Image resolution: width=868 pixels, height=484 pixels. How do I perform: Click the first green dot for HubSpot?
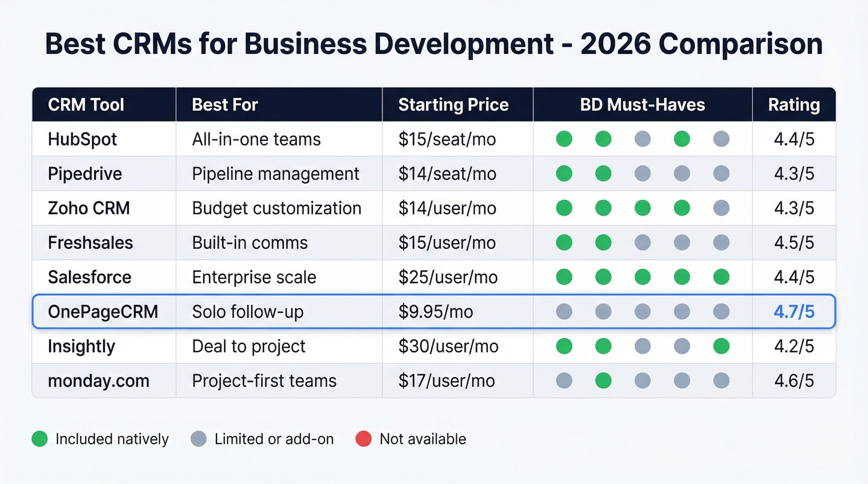(x=564, y=139)
